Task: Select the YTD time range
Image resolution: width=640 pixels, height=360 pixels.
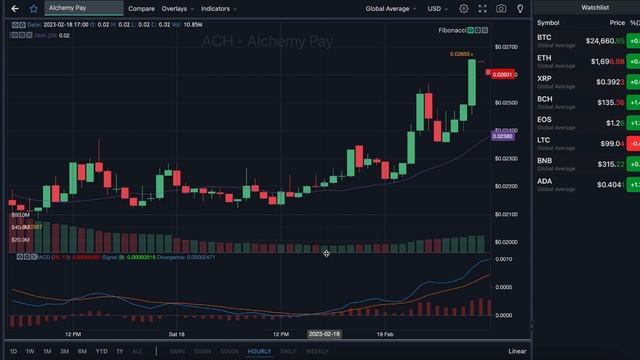Action: point(102,351)
